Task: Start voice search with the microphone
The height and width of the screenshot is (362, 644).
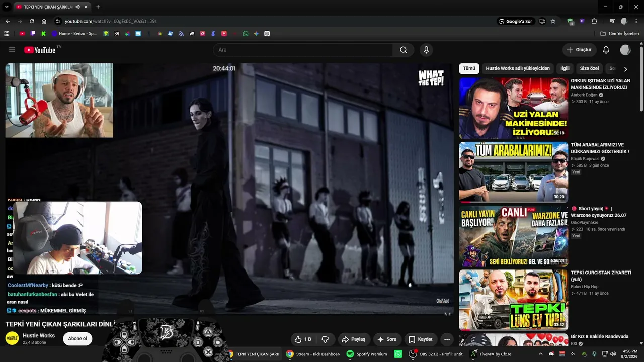Action: [x=426, y=50]
